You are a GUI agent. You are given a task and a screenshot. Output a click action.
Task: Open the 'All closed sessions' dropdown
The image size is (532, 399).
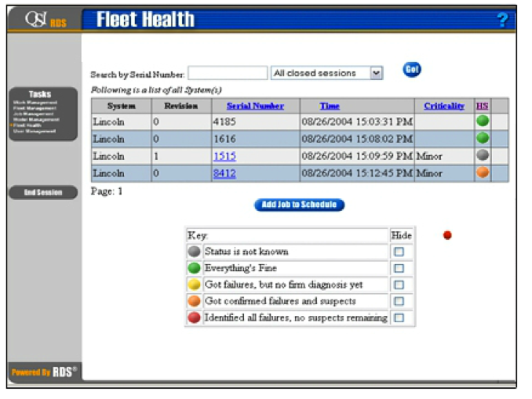pyautogui.click(x=376, y=73)
